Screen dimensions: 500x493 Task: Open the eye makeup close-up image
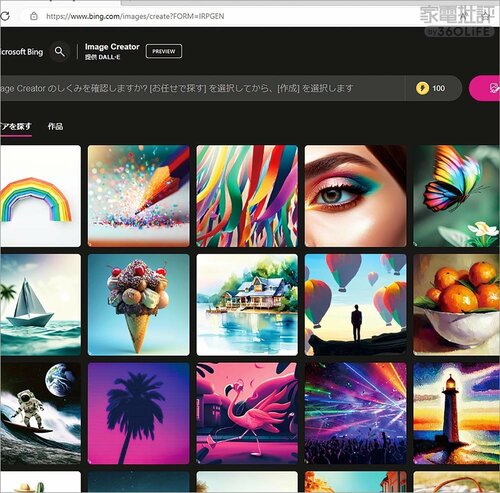tap(356, 196)
